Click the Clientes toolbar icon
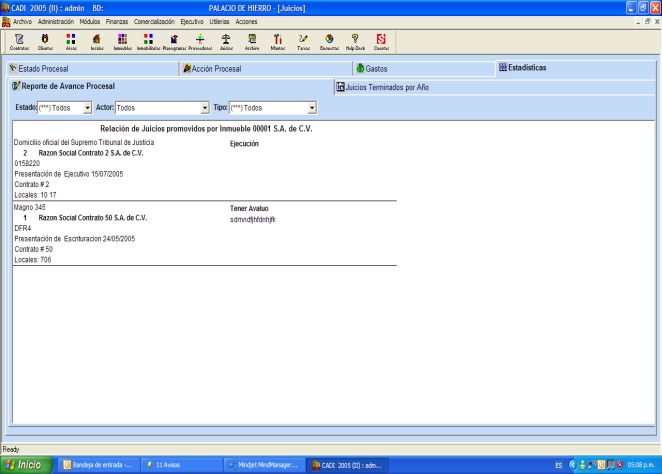The width and height of the screenshot is (662, 474). [45, 40]
